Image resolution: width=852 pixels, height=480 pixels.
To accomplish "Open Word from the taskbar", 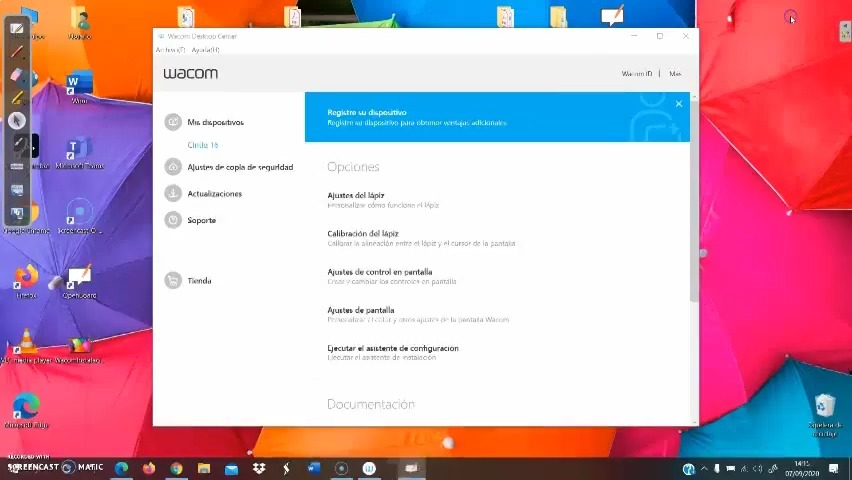I will 314,468.
